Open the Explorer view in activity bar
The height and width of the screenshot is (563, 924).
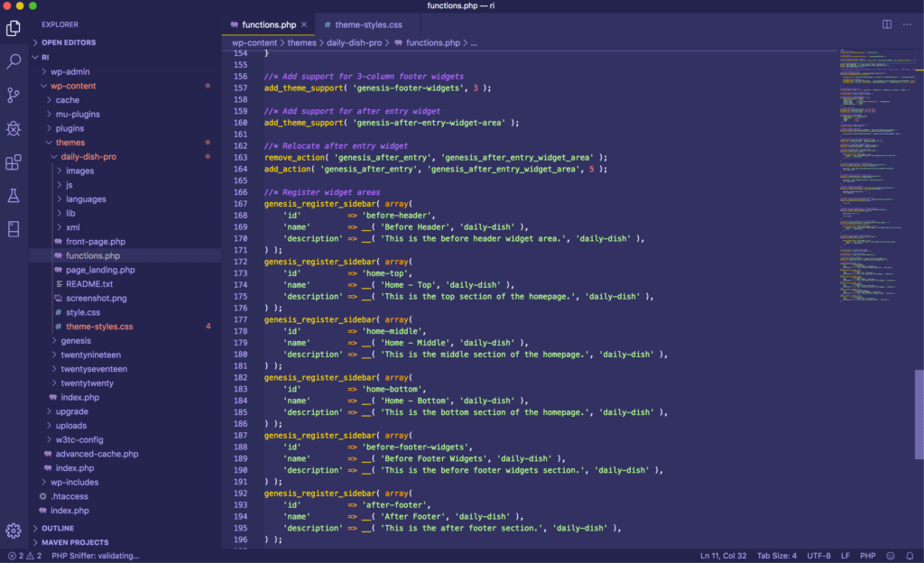13,28
